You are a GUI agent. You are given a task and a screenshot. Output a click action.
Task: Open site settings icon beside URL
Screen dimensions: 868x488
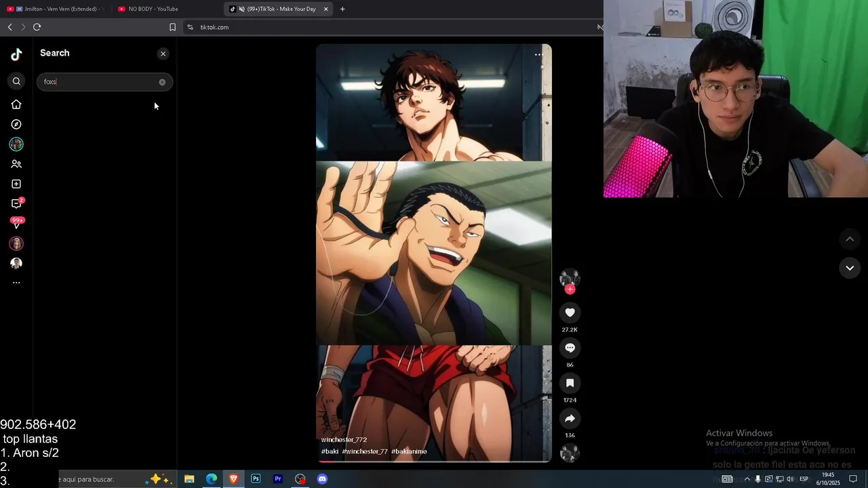[x=190, y=27]
